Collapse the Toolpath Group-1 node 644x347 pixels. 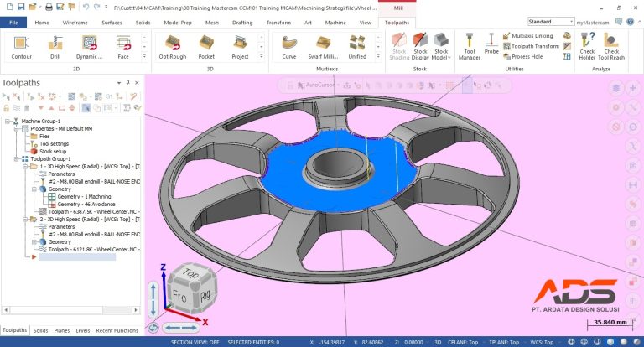(x=17, y=158)
